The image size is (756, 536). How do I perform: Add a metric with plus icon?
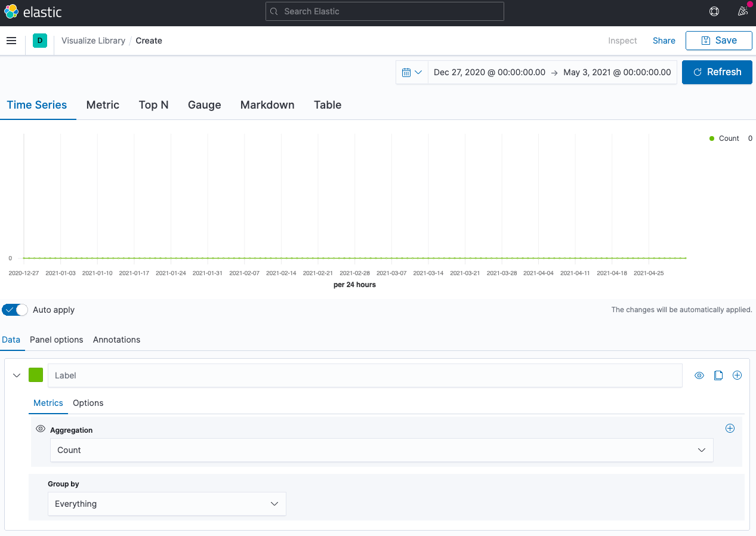(729, 429)
